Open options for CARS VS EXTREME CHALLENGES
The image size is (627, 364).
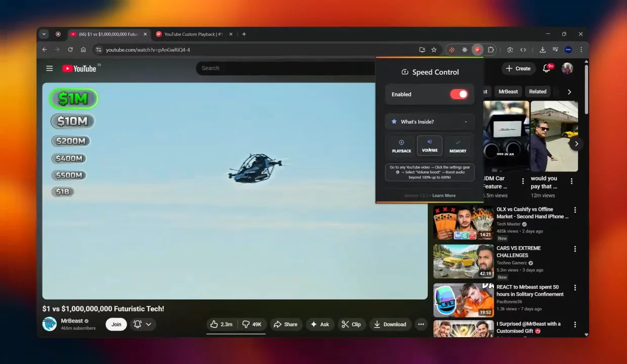click(574, 249)
